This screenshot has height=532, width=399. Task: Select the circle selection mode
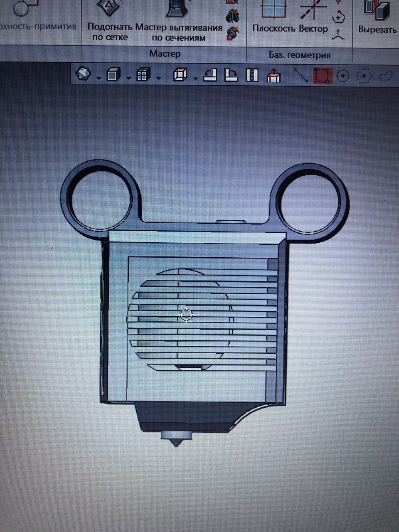point(342,76)
